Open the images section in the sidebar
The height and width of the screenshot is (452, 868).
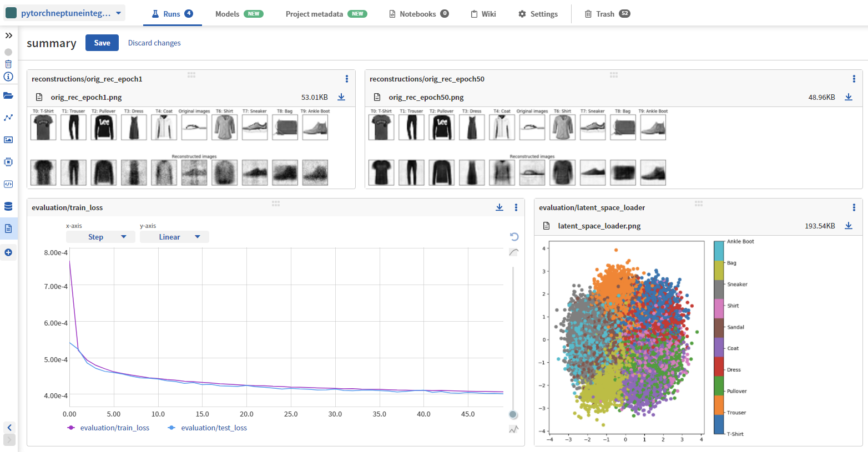[x=8, y=140]
